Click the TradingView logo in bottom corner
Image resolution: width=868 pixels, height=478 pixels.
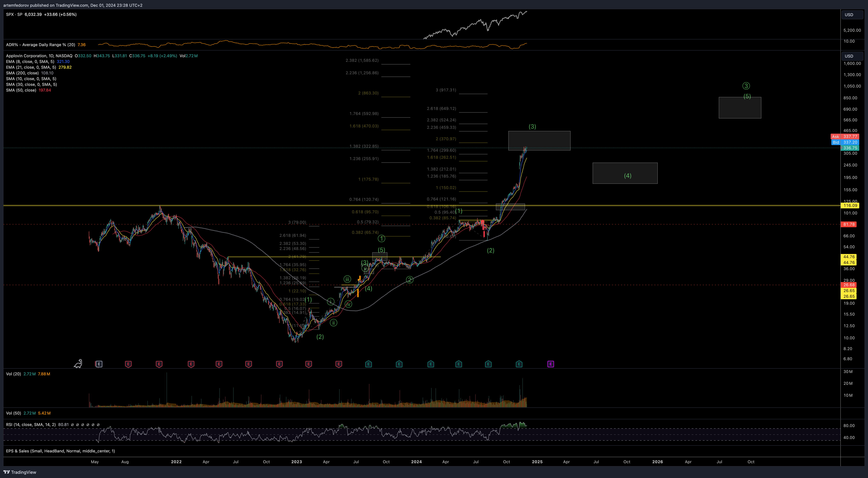(x=20, y=472)
